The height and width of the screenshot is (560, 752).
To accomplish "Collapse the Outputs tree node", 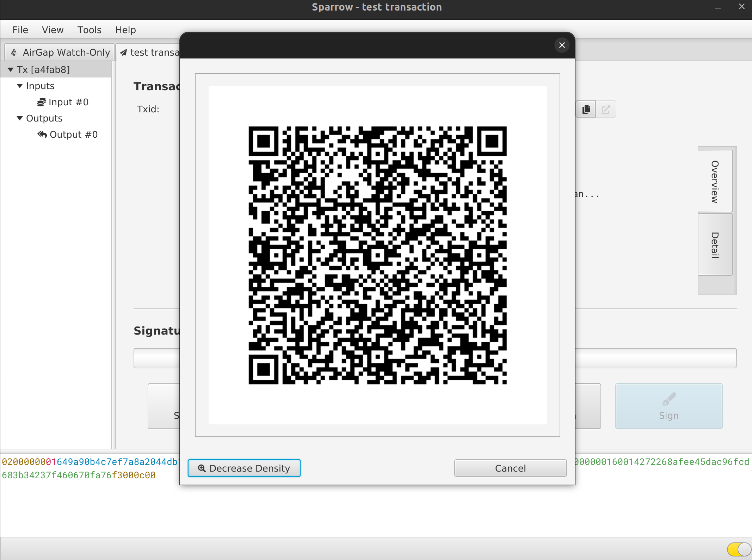I will [20, 118].
